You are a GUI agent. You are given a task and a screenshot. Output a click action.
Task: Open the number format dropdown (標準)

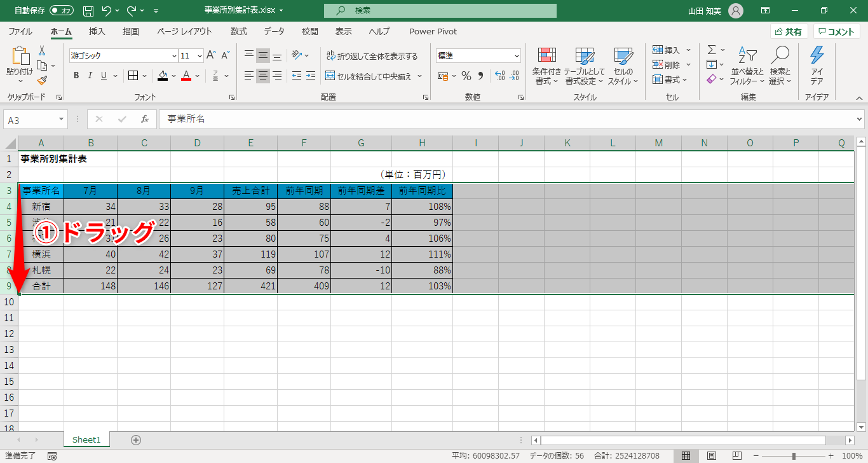coord(516,56)
